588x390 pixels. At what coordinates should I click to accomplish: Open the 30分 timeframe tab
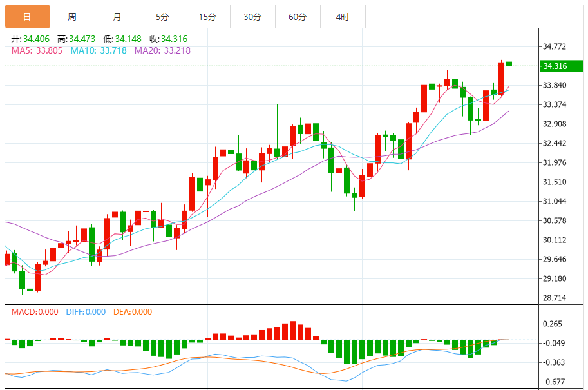(x=252, y=17)
